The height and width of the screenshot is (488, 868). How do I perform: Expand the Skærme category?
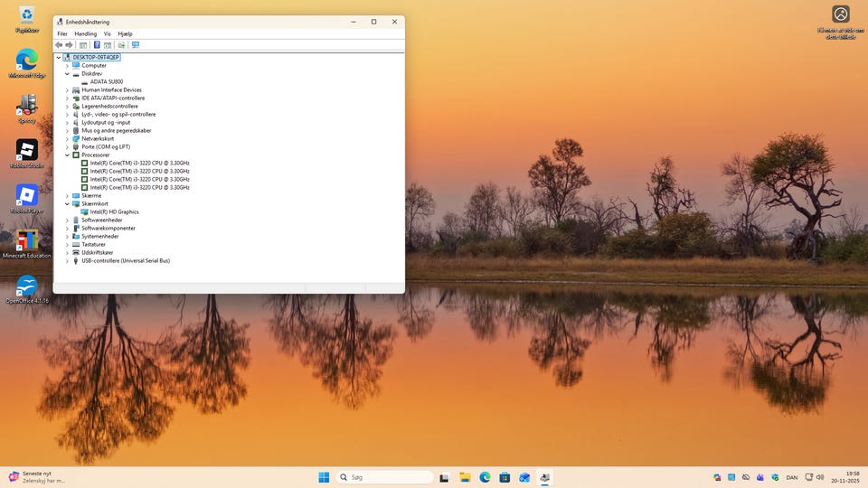click(x=67, y=195)
